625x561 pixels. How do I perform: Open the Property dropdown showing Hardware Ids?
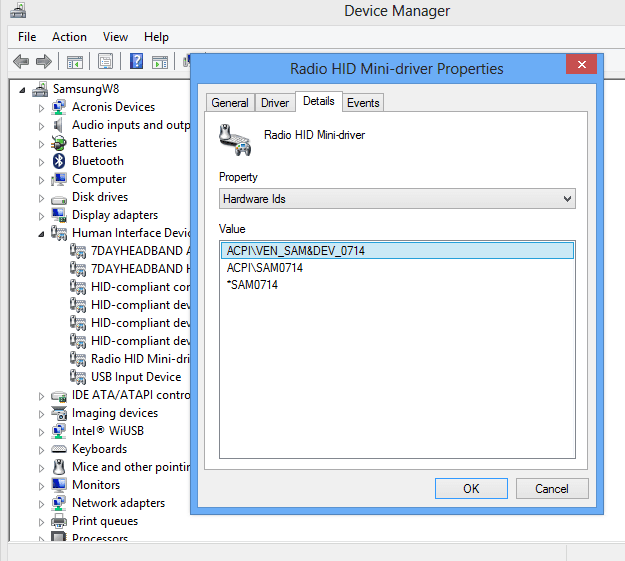[397, 199]
